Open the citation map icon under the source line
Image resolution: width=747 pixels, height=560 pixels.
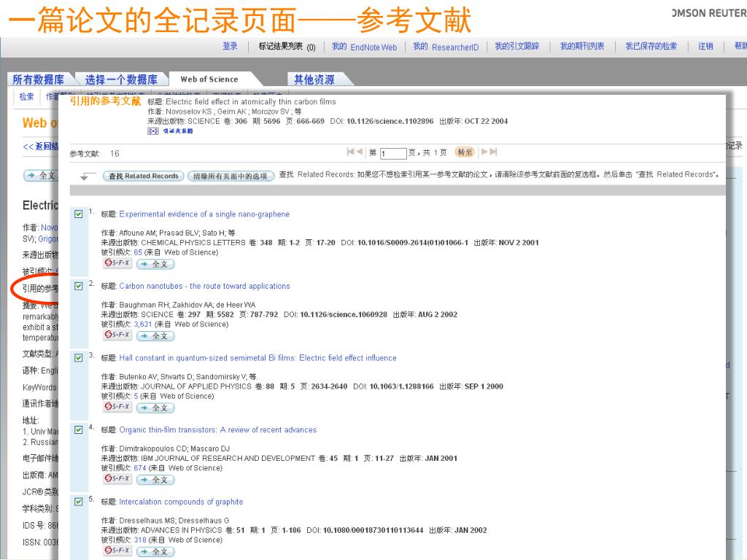coord(153,131)
